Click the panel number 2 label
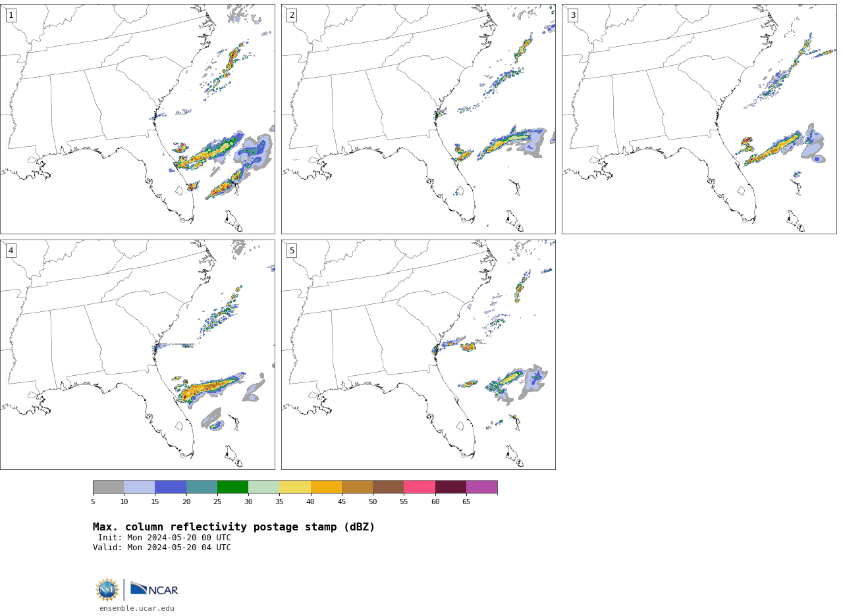The height and width of the screenshot is (616, 843). pos(292,15)
